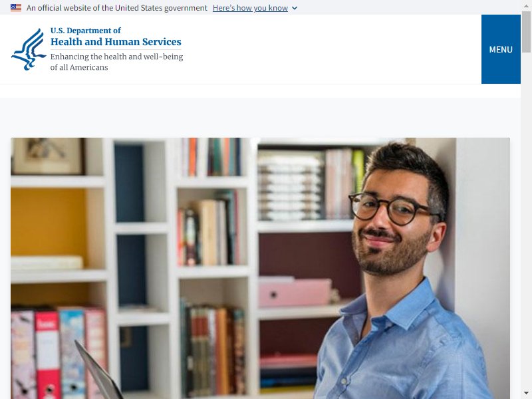Screen dimensions: 532x399
Task: Click the "U.S. Department of" heading text
Action: point(86,31)
